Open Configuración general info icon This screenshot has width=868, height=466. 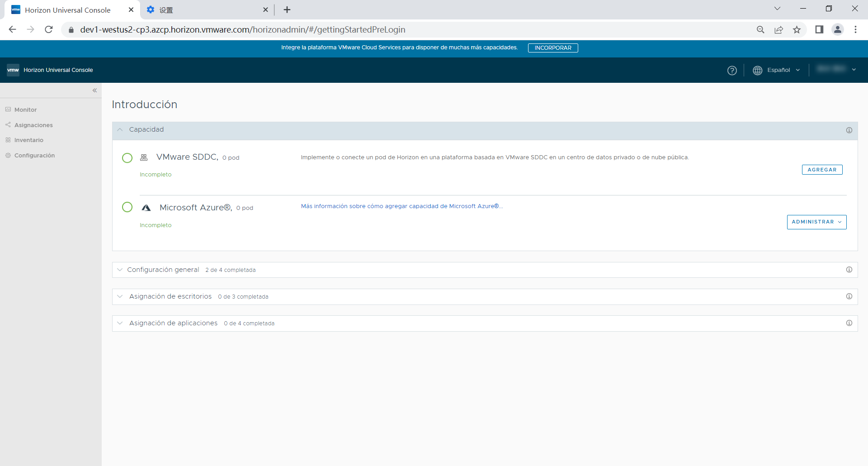coord(849,270)
